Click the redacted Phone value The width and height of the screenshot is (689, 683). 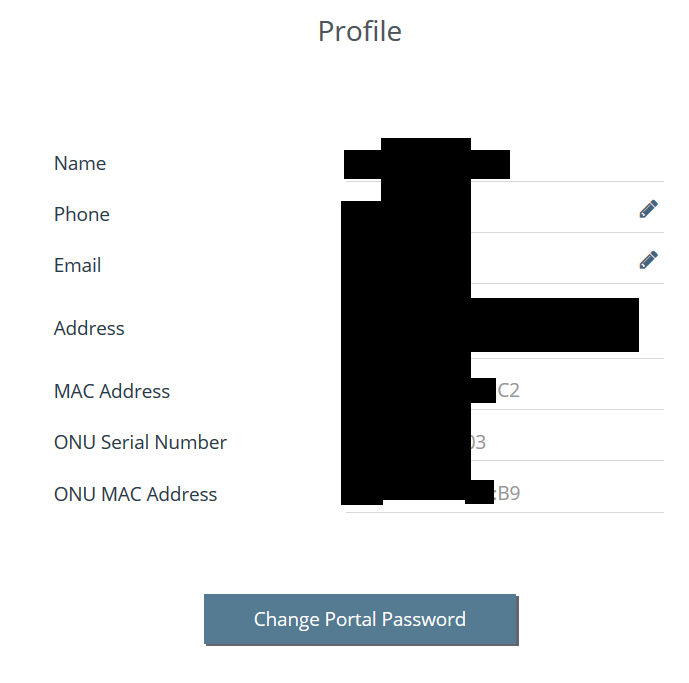coord(405,214)
